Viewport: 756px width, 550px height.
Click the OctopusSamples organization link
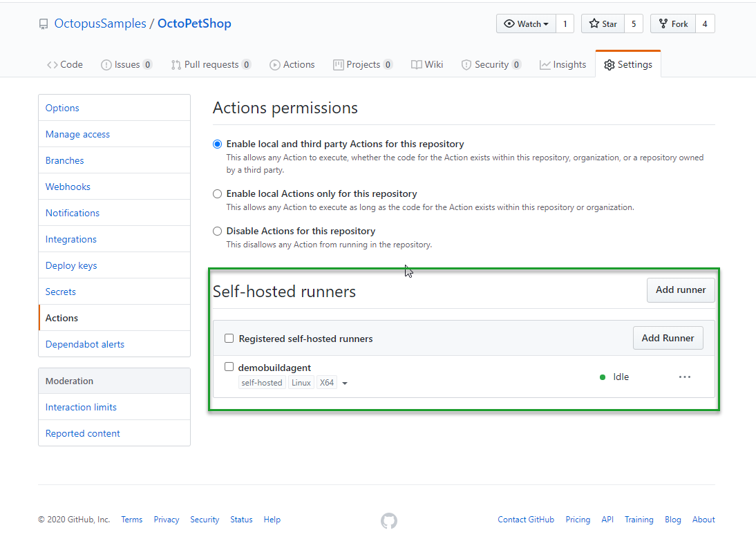pyautogui.click(x=100, y=23)
